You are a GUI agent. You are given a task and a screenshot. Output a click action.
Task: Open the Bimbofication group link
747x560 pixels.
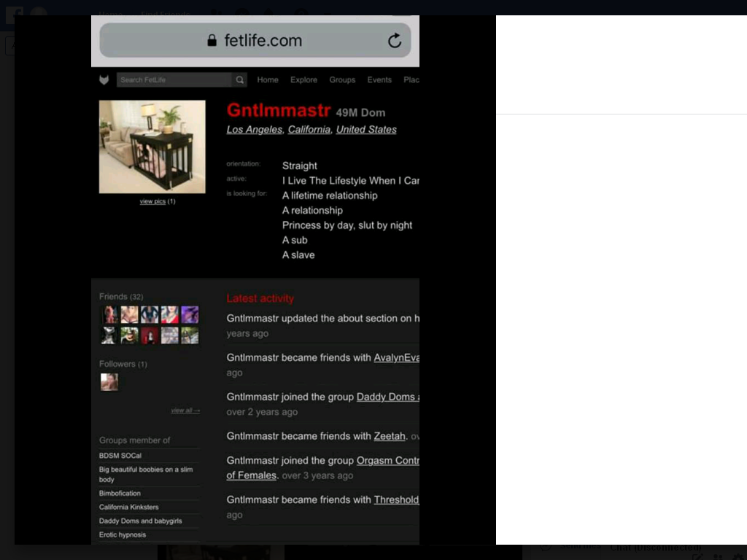120,494
